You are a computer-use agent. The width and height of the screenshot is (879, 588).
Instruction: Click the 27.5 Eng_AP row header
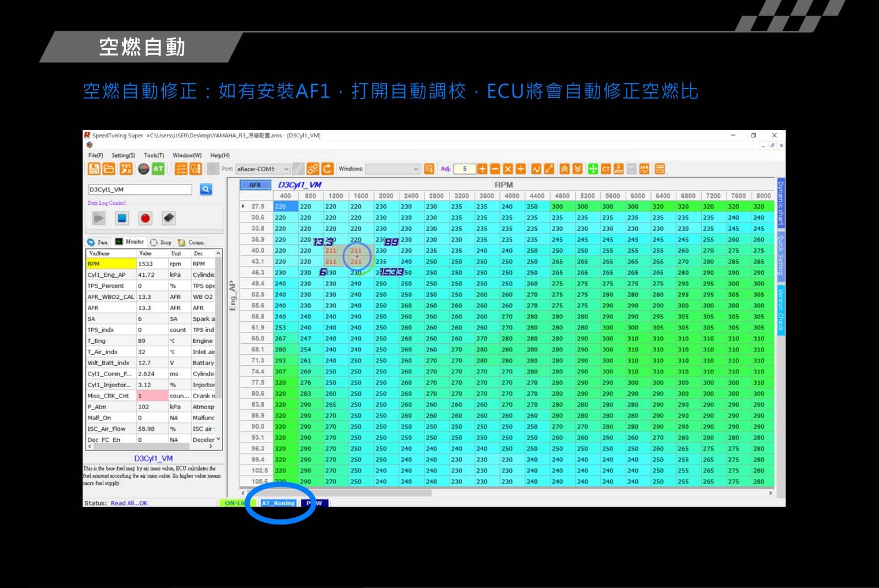coord(257,207)
